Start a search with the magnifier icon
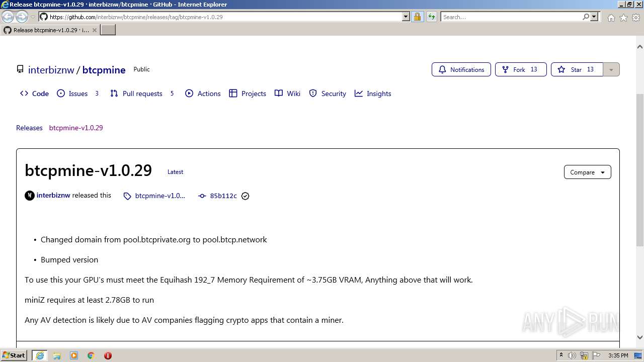Viewport: 644px width, 362px height. 586,17
